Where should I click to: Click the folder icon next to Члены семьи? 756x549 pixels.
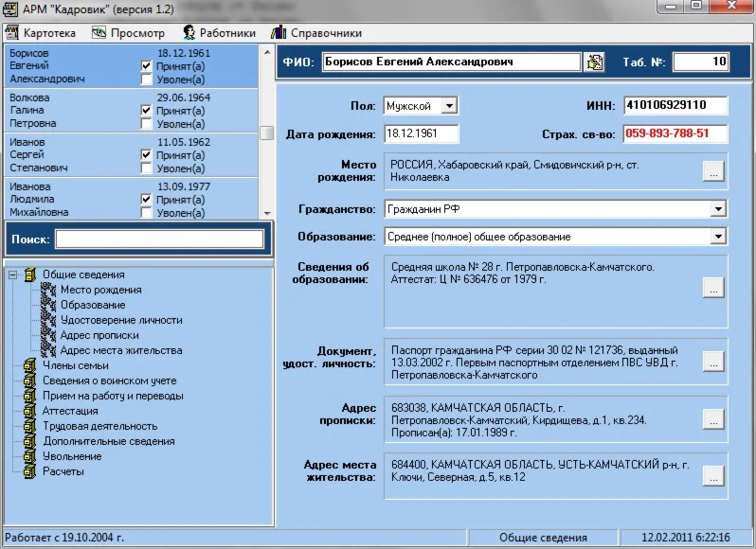pos(29,366)
